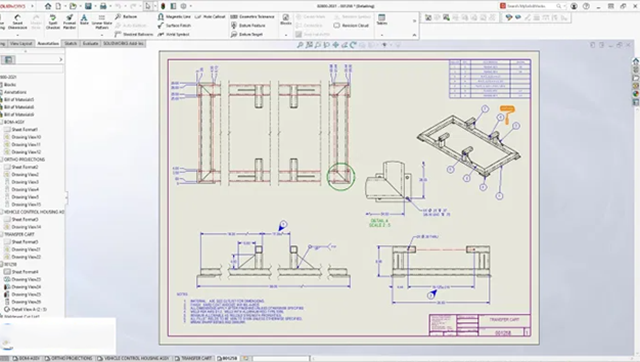Open the Options gear icon
640x362 pixels.
pos(183,6)
